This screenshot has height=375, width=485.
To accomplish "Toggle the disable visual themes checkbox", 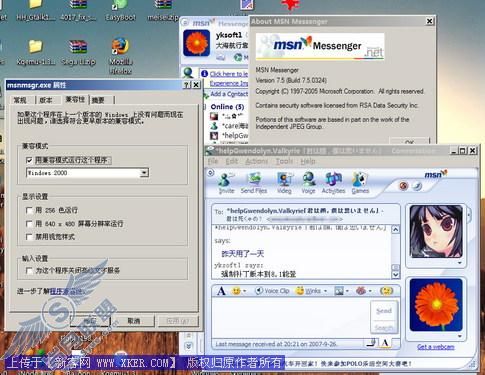I will [x=29, y=237].
